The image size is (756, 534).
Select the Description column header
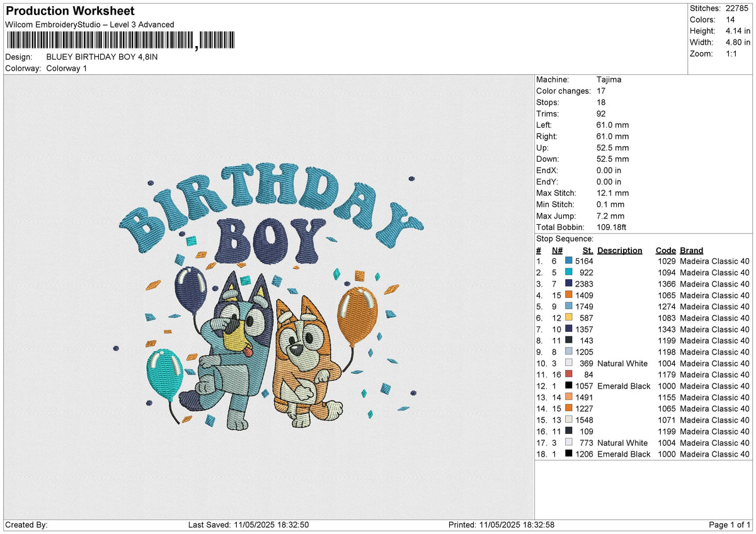click(x=620, y=250)
